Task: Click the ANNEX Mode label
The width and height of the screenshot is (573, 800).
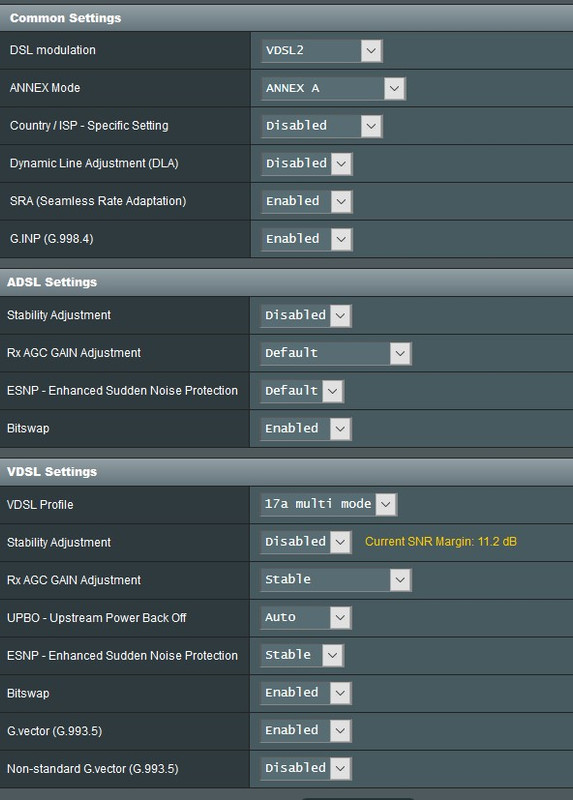Action: point(45,88)
